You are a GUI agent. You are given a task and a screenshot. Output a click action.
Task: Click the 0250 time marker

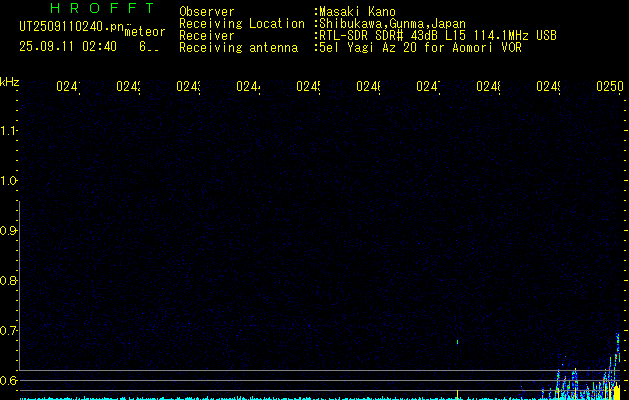point(610,86)
